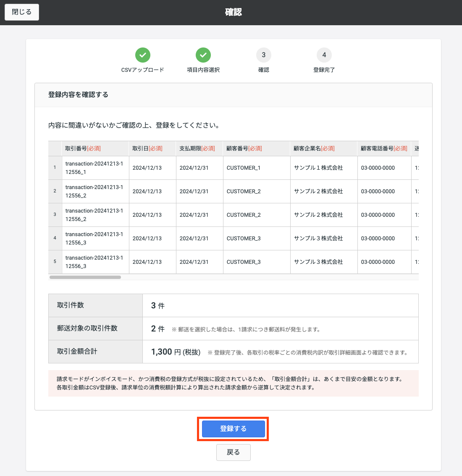Click the 顧客電話番号 column header
The image size is (462, 476).
(384, 149)
